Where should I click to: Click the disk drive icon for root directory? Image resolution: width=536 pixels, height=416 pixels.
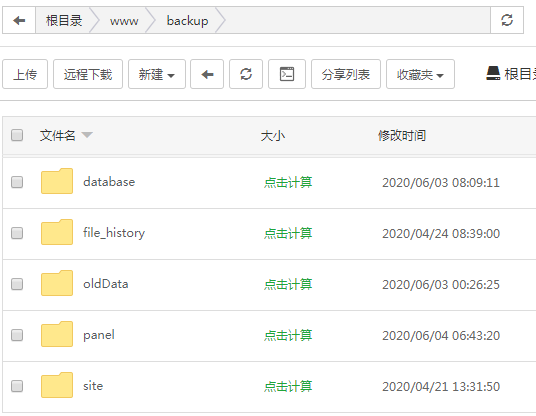pos(493,73)
